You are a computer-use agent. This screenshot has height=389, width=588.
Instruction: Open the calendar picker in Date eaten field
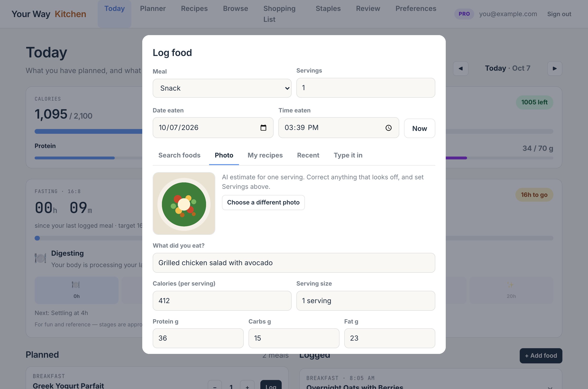(263, 128)
